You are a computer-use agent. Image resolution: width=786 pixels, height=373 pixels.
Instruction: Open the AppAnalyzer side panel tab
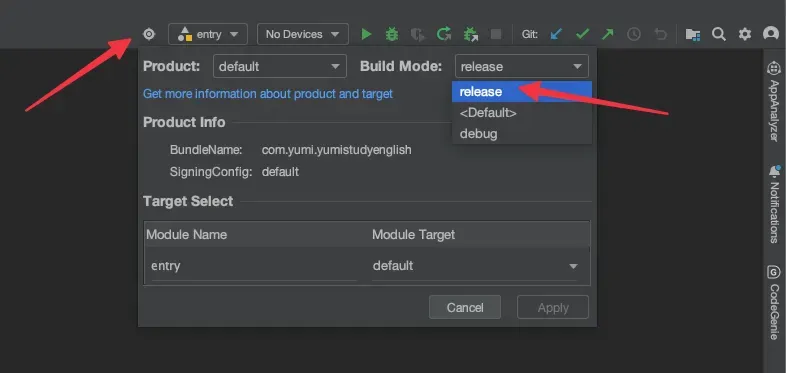pos(774,101)
